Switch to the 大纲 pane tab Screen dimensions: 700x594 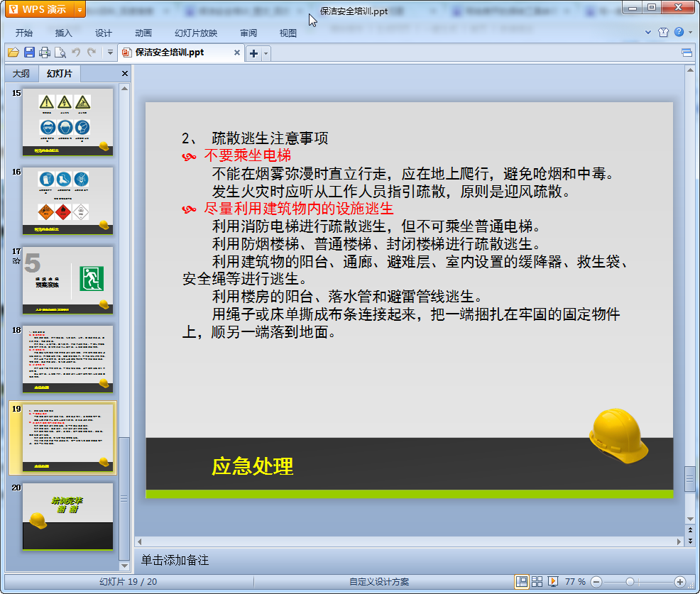21,74
